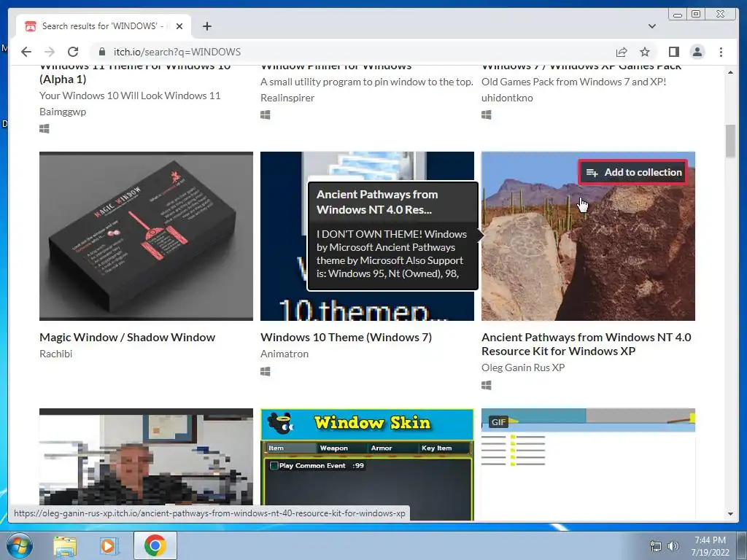Click the page scrollbar up arrow

[x=730, y=72]
